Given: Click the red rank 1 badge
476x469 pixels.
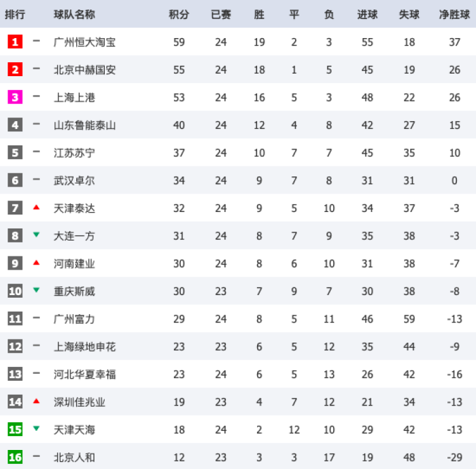Looking at the screenshot, I should (x=15, y=42).
